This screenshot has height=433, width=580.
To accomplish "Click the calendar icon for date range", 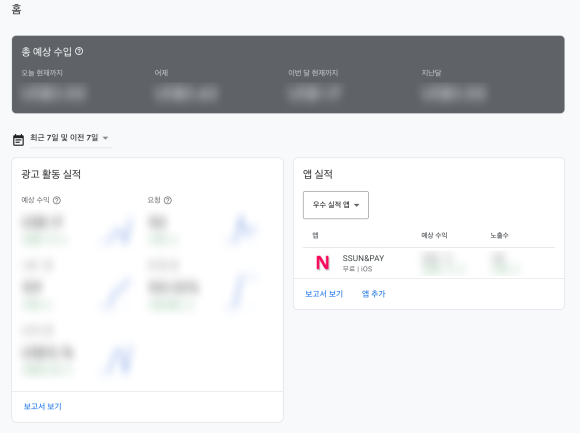I will (18, 140).
